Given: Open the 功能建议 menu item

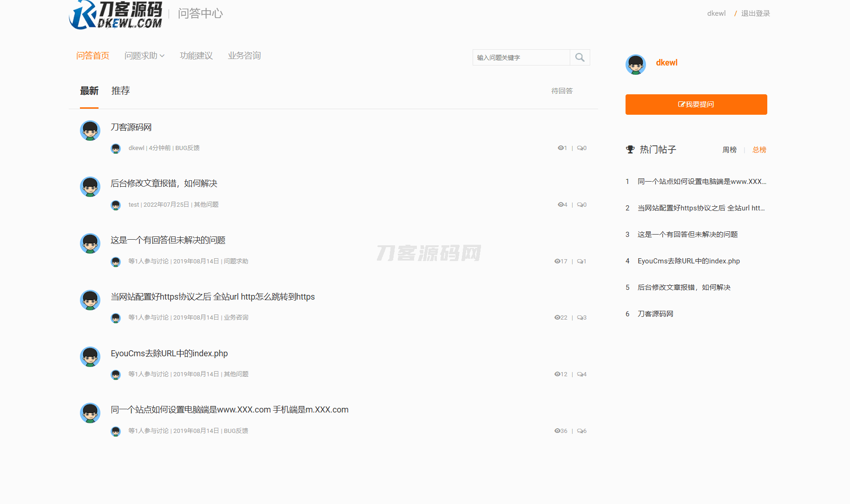Looking at the screenshot, I should [196, 56].
